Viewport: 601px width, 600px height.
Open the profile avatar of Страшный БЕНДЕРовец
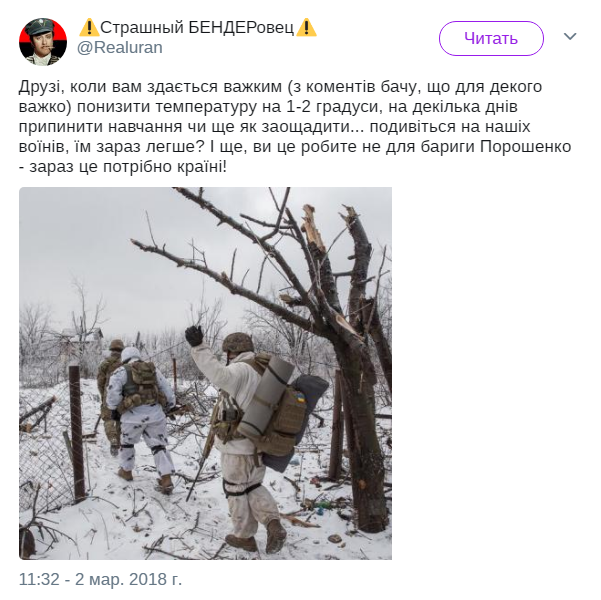[x=43, y=42]
